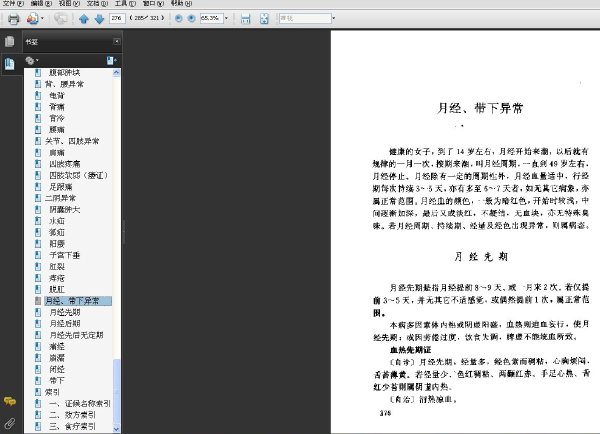Select bookmark 关节、四肢异常
The height and width of the screenshot is (434, 600).
[x=72, y=141]
